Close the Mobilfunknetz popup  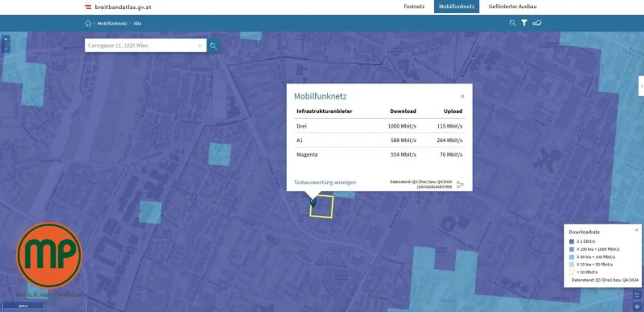click(462, 96)
